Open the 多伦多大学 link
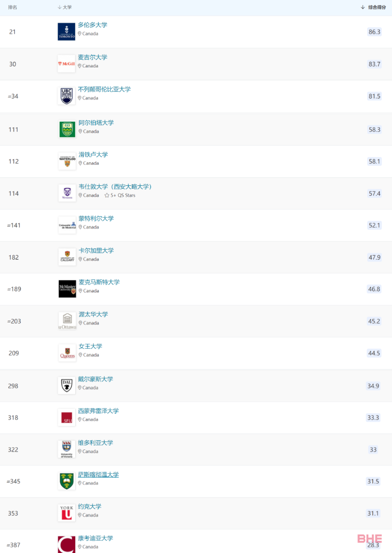The image size is (392, 553). (x=92, y=25)
